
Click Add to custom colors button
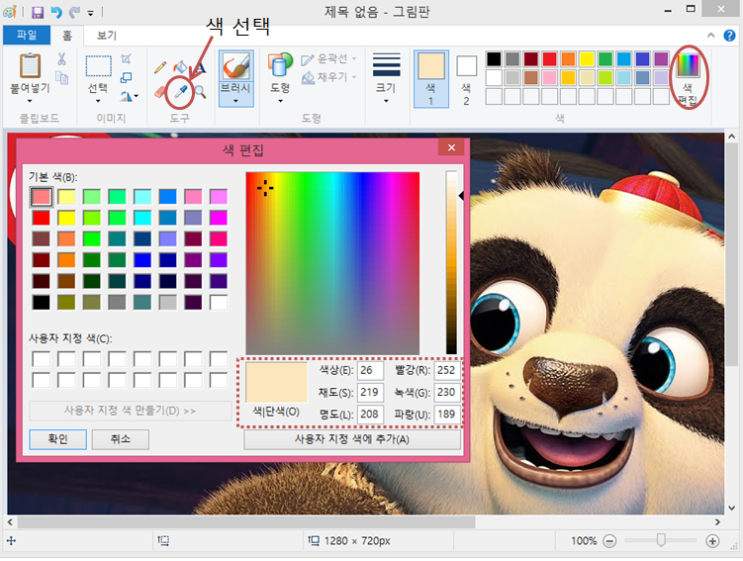coord(352,439)
